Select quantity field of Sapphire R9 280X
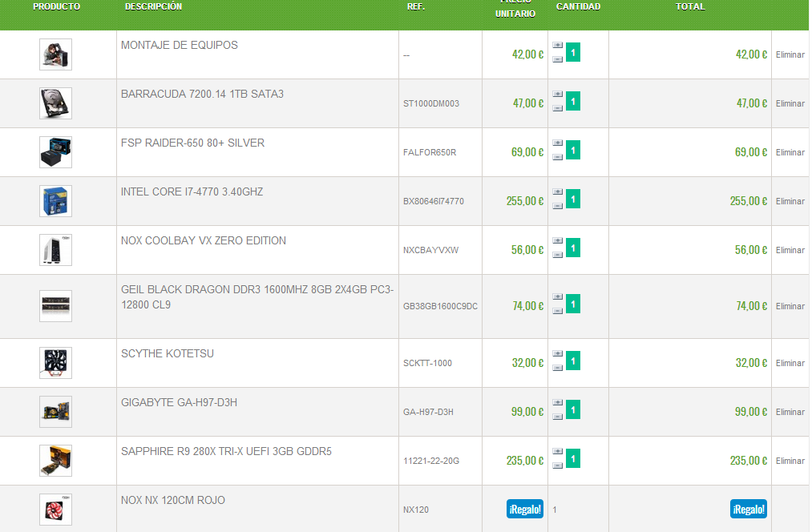Screen dimensions: 812x532 573,458
